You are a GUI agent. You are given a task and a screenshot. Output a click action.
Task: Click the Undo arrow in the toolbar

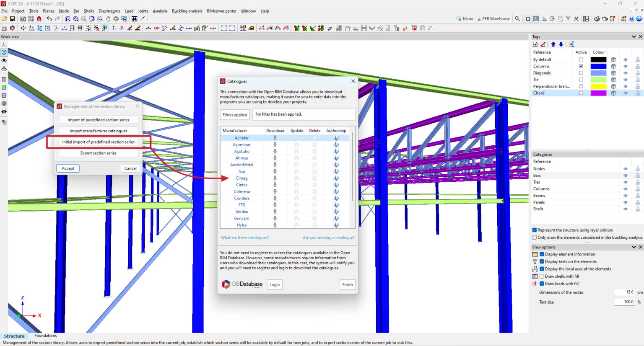pyautogui.click(x=49, y=19)
